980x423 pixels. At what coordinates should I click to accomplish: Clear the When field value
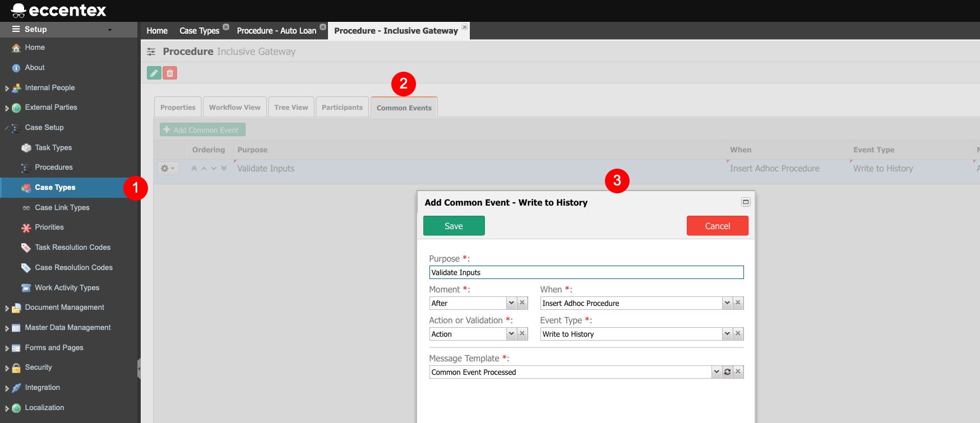tap(738, 303)
